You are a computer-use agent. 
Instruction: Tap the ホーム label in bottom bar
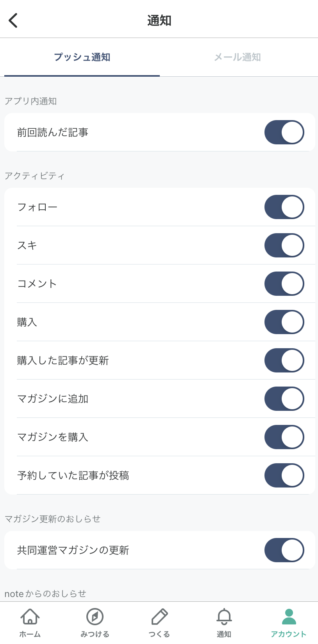(x=30, y=634)
